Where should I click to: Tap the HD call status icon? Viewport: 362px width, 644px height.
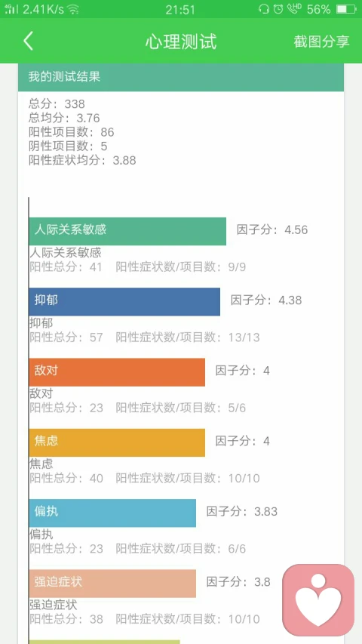point(295,8)
